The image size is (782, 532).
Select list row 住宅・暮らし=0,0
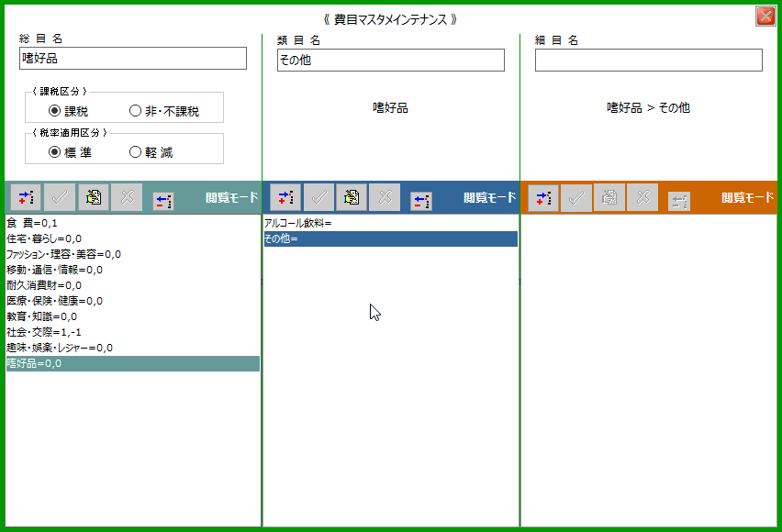[x=133, y=238]
